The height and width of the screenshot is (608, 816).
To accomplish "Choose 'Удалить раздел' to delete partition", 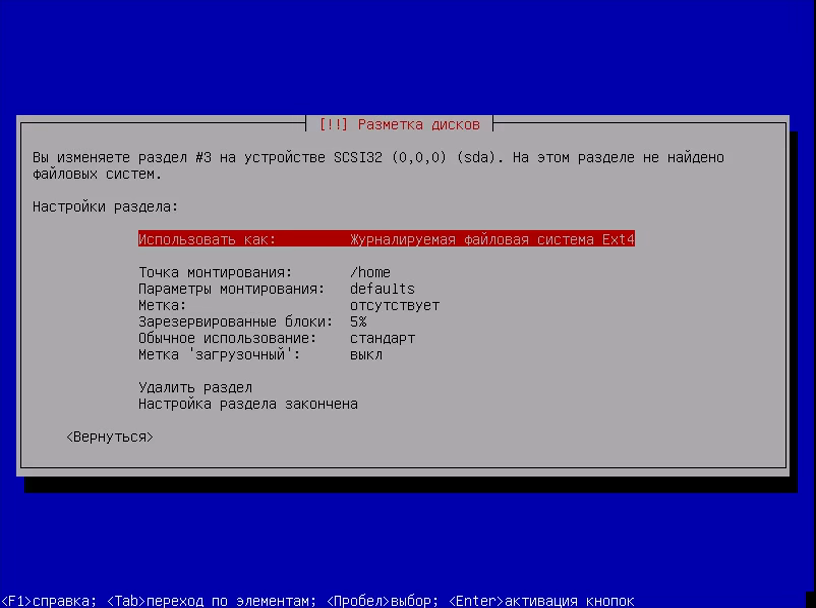I will click(x=195, y=388).
